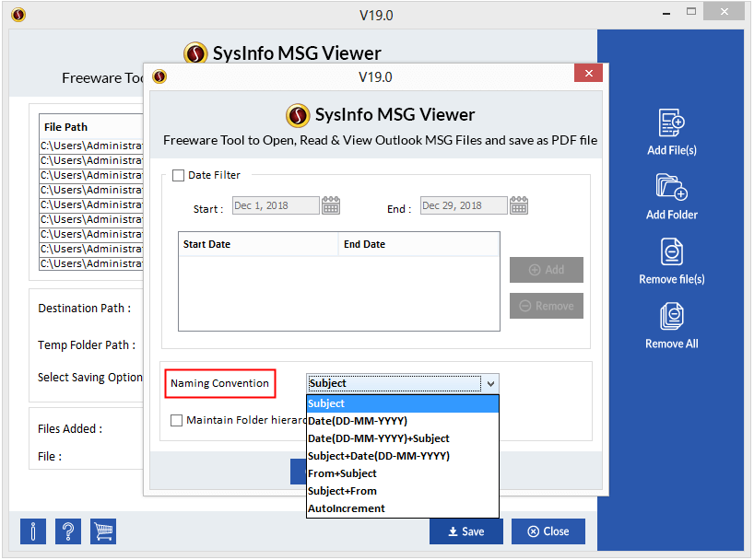Viewport: 754px width, 560px height.
Task: Select Date(DD-MM-YYYY)+Subject option
Action: tap(403, 438)
